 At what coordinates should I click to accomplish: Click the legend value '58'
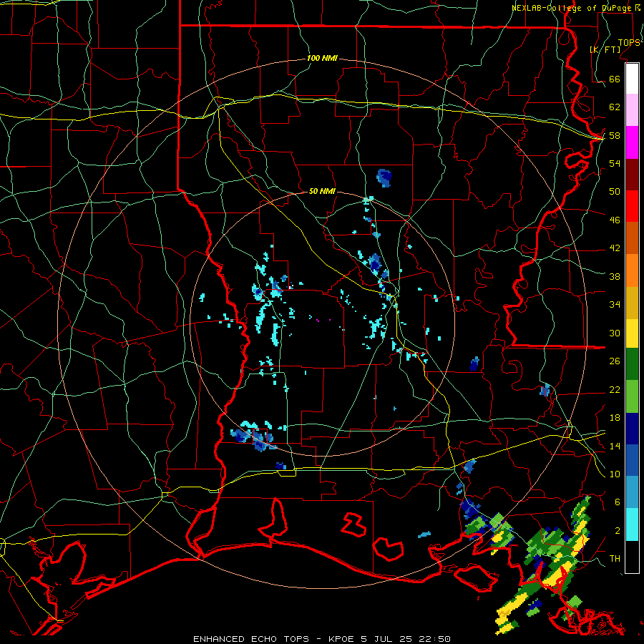tap(615, 135)
